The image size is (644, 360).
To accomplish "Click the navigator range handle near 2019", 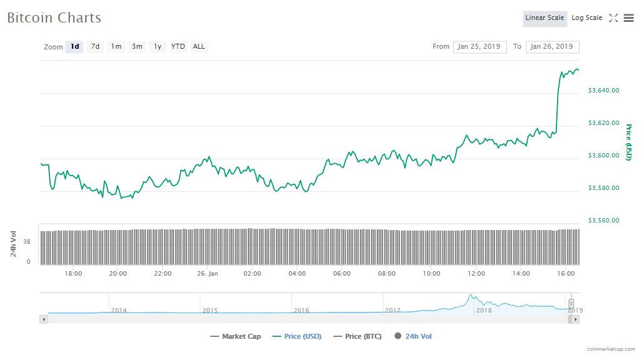I will click(x=571, y=303).
